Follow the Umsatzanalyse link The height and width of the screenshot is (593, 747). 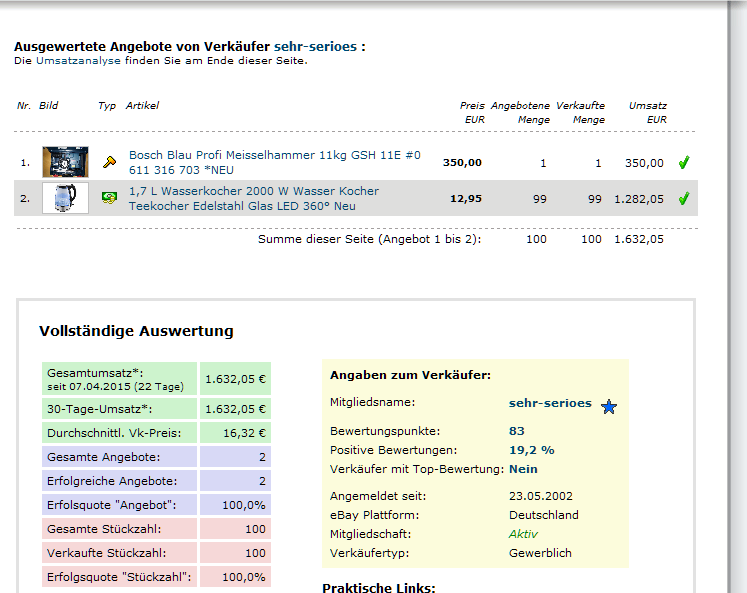78,60
